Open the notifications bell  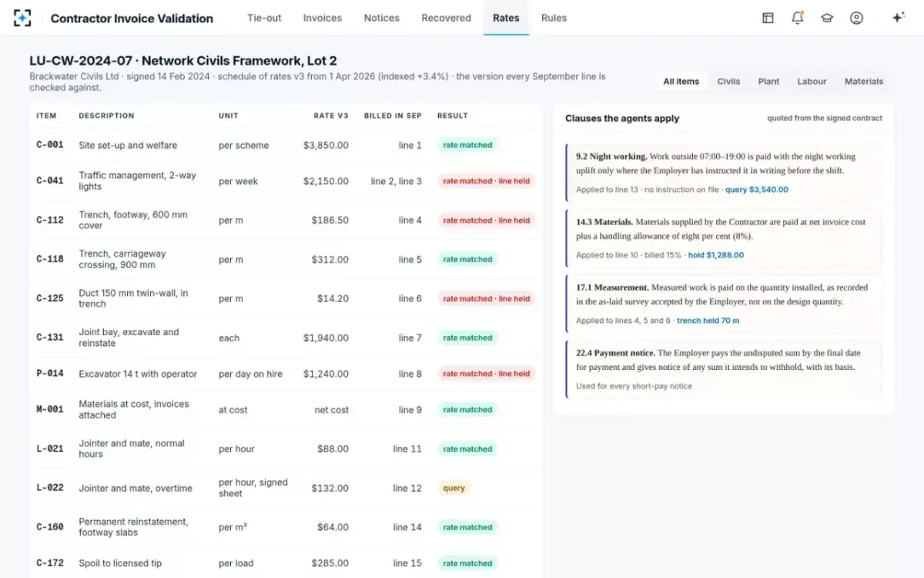point(798,18)
